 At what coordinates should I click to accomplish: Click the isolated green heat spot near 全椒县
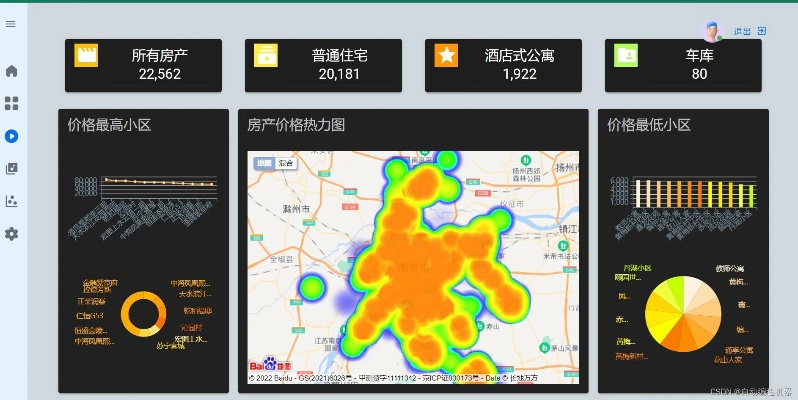point(311,287)
